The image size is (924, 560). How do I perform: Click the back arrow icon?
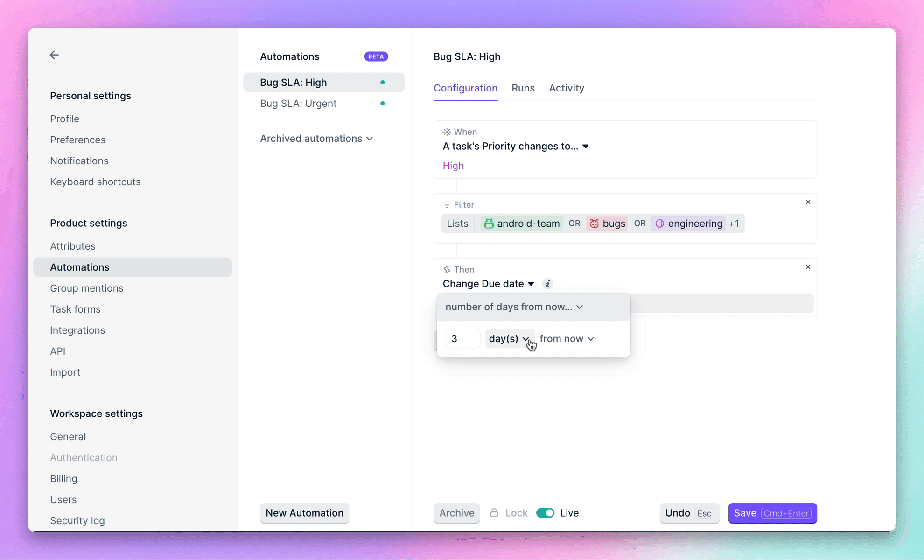coord(54,55)
